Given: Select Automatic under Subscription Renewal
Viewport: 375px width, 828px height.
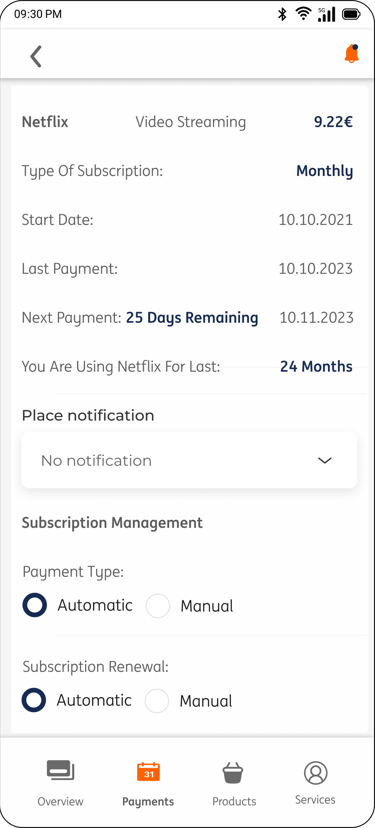Looking at the screenshot, I should point(34,700).
